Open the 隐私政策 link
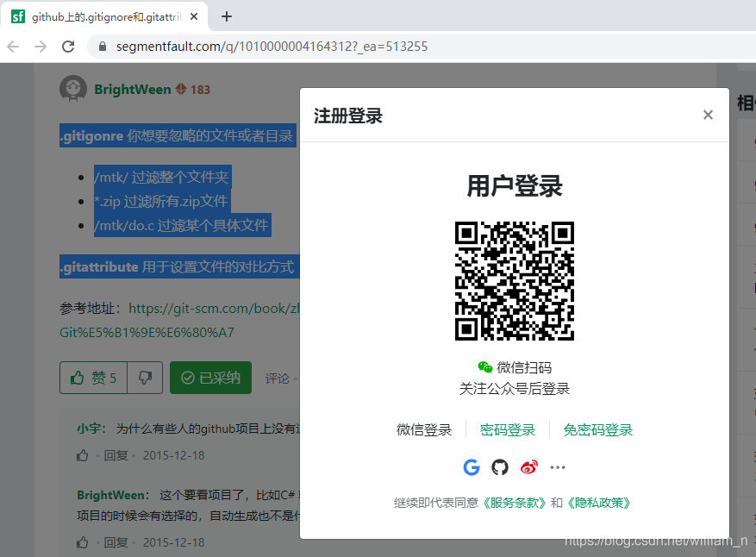The height and width of the screenshot is (557, 756). pyautogui.click(x=599, y=503)
